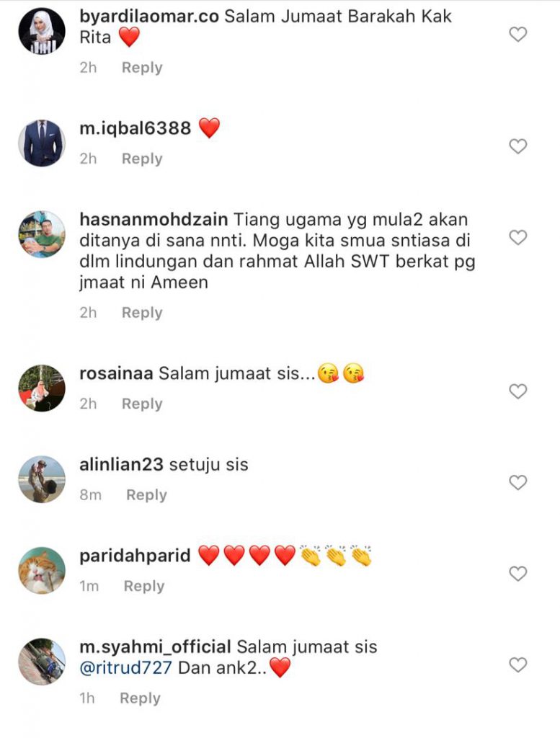Open paridahparid's cat profile picture
560x738 pixels.
[42, 571]
